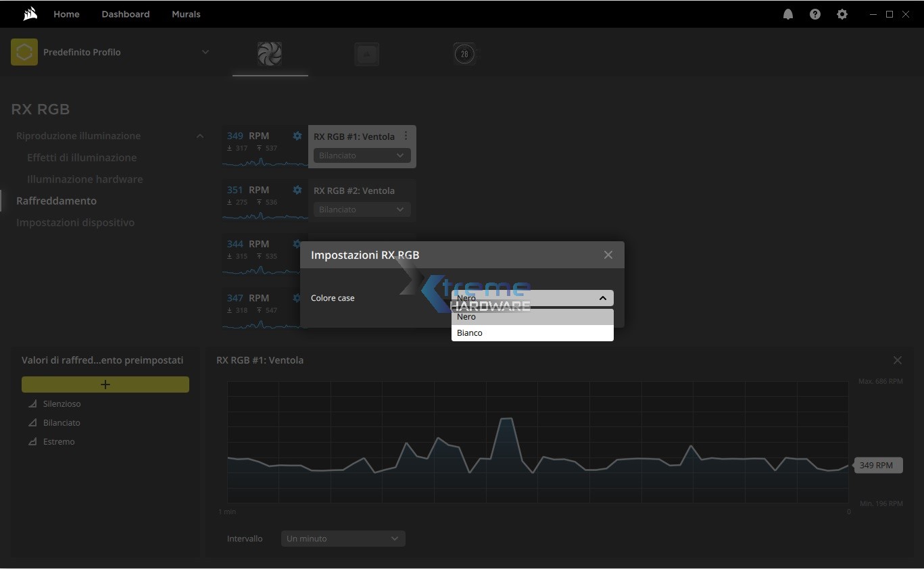Select Nero option in color list
Viewport: 924px width, 569px height.
click(532, 317)
